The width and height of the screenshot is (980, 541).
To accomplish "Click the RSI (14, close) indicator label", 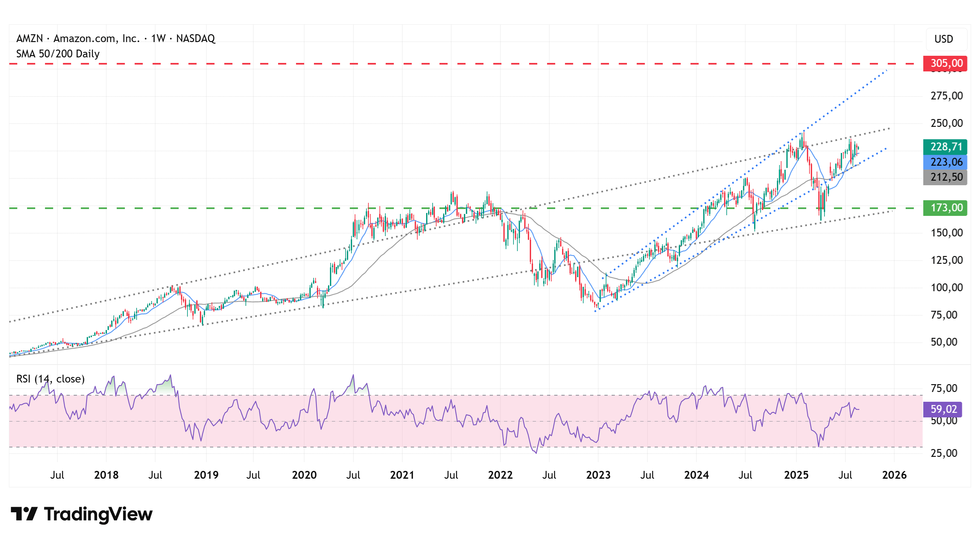I will point(51,379).
